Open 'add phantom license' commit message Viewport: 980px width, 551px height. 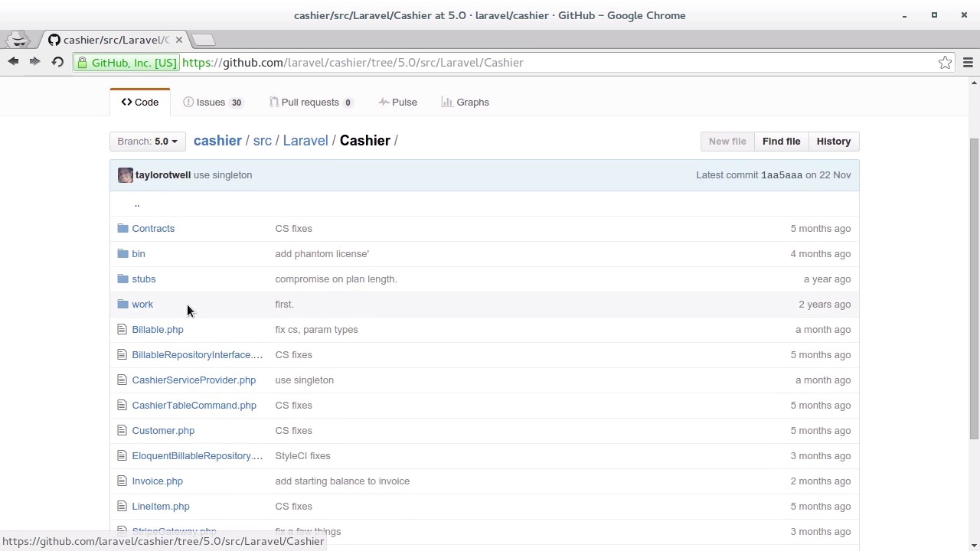tap(322, 253)
